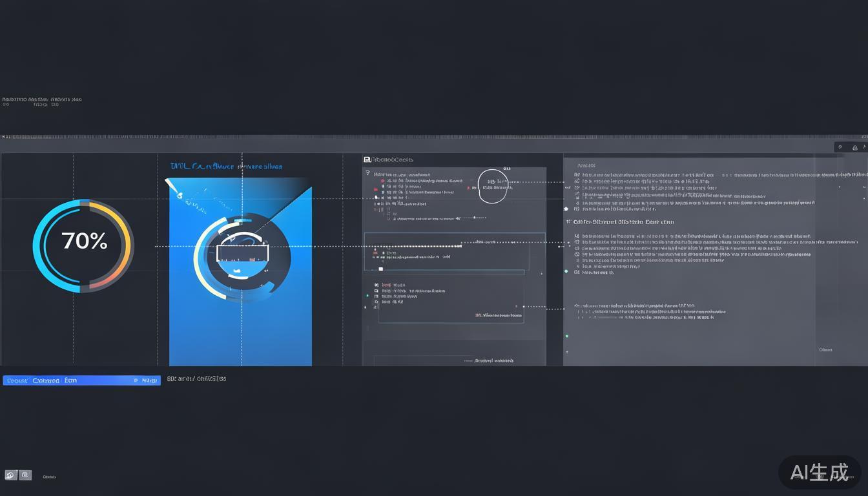The height and width of the screenshot is (496, 868).
Task: Click the play arrow icon in blue bar
Action: coord(136,381)
